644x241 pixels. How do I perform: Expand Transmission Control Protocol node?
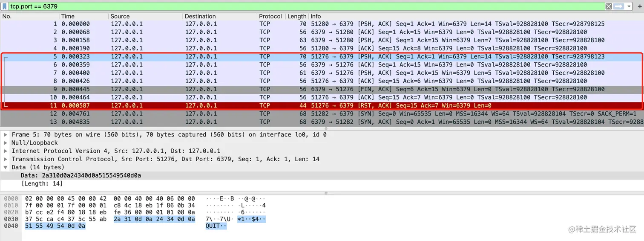(x=6, y=159)
